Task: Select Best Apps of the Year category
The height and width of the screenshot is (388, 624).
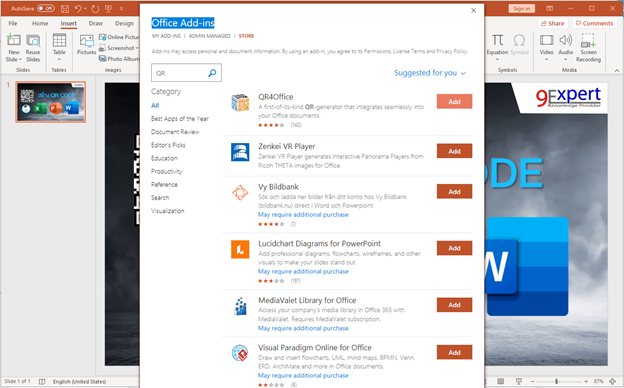Action: click(179, 119)
